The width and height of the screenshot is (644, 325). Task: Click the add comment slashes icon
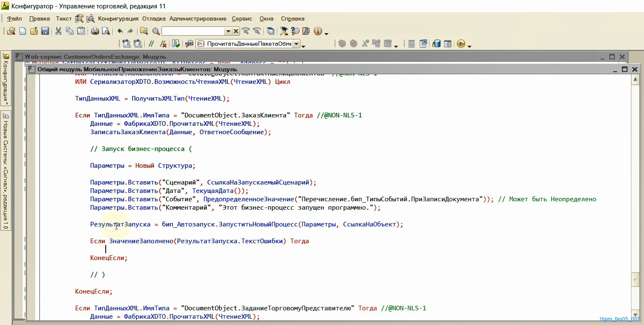tap(151, 44)
